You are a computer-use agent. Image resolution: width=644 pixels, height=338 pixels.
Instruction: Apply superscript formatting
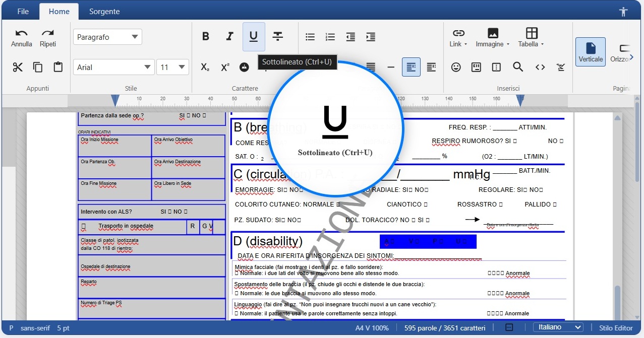[x=225, y=67]
